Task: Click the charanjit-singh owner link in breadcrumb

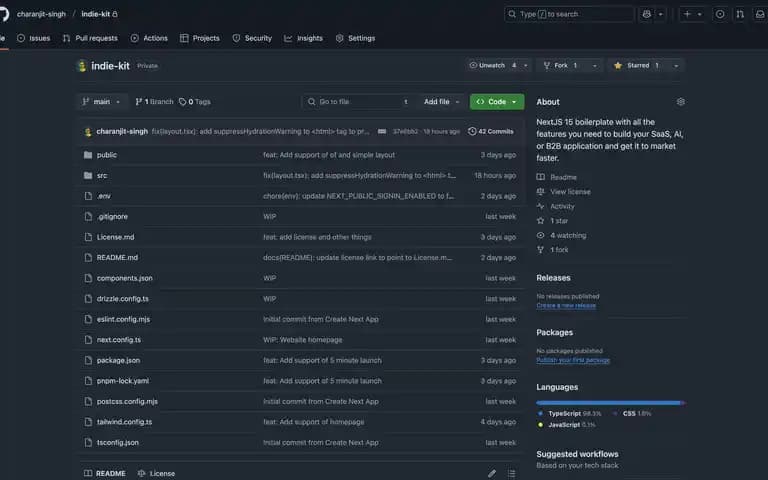Action: (41, 14)
